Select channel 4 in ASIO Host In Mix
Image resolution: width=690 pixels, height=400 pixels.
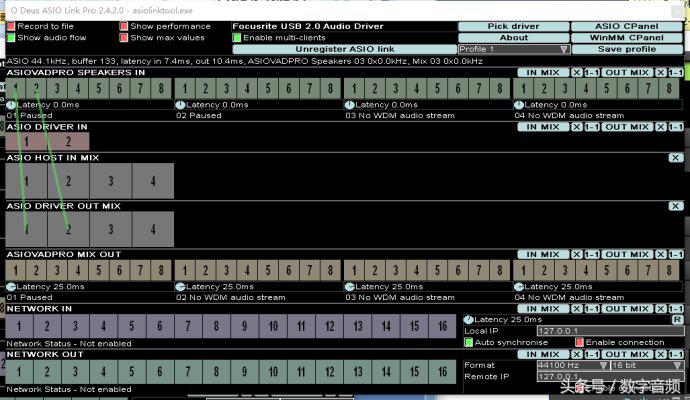tap(152, 181)
